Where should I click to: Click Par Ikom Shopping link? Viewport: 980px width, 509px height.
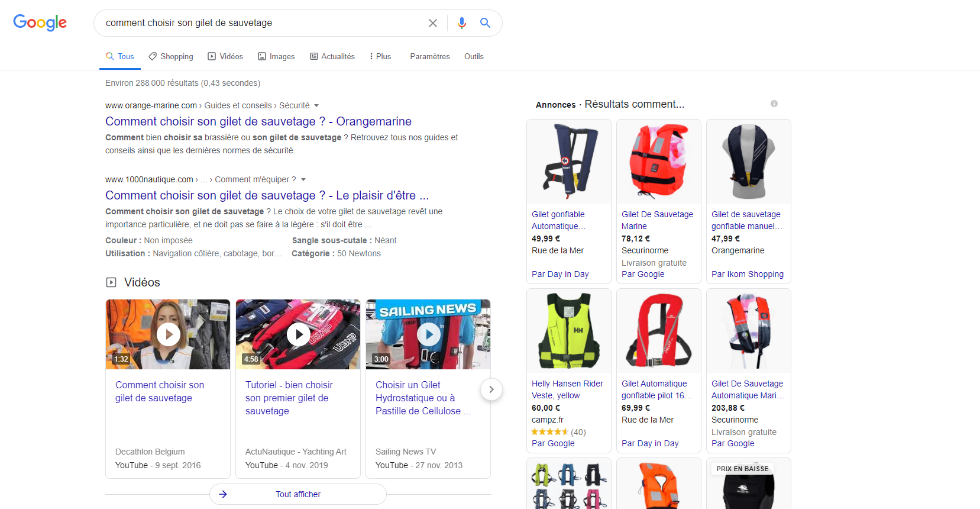(748, 274)
